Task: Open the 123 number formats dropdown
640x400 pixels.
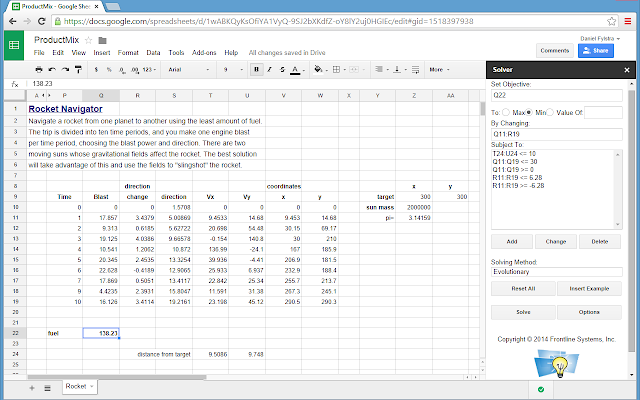Action: pos(149,70)
